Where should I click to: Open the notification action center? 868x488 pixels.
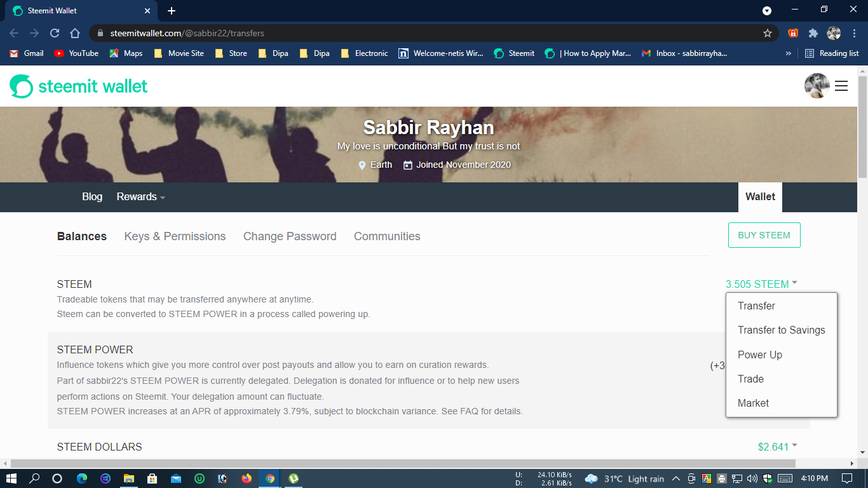pos(847,478)
